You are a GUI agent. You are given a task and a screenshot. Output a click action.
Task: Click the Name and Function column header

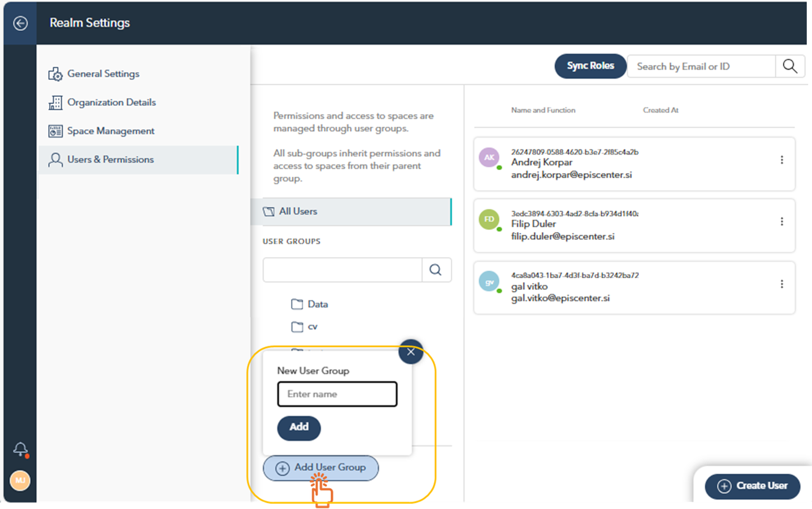[543, 110]
